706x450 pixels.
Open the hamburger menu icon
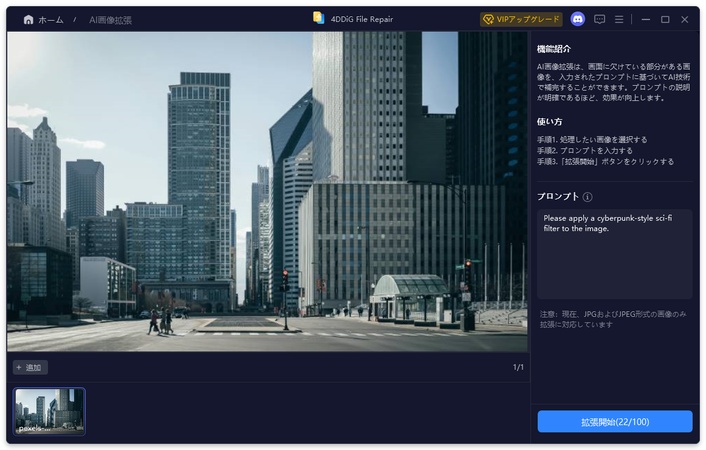(619, 19)
